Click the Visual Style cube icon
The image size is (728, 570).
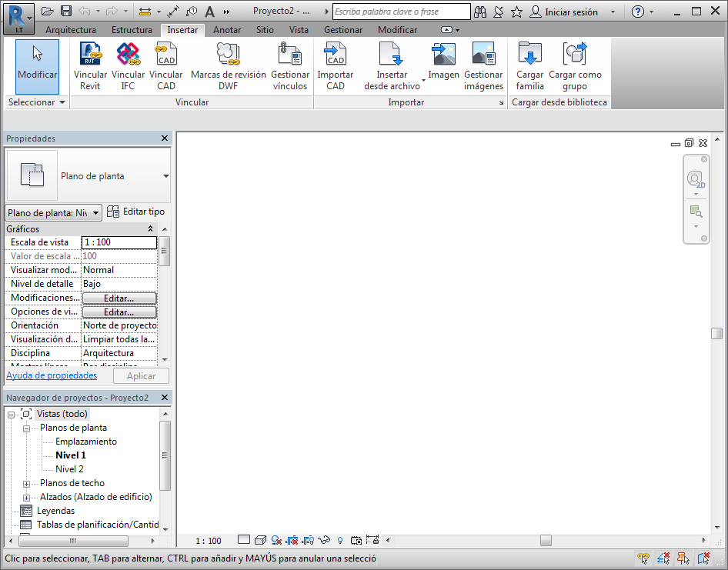pos(260,540)
